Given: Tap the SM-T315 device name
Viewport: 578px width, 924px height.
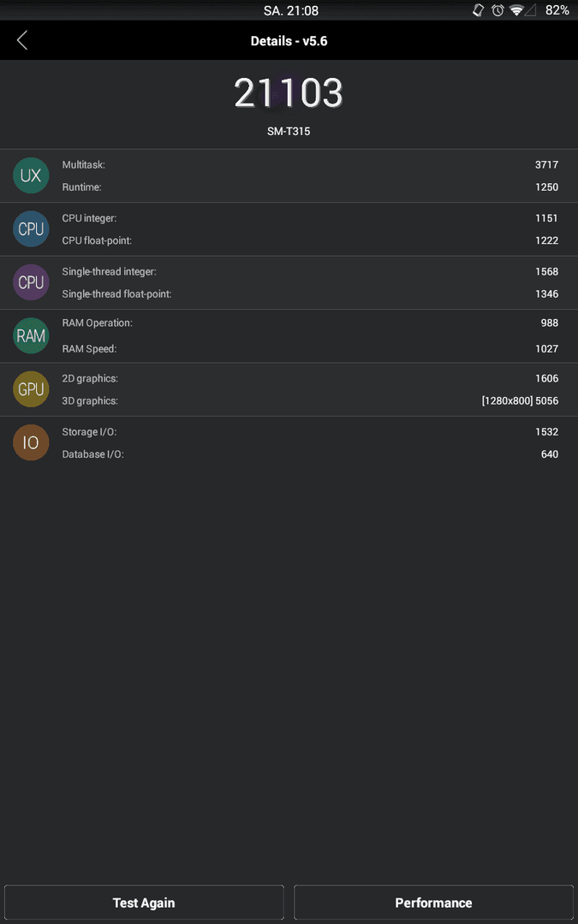Looking at the screenshot, I should 289,132.
